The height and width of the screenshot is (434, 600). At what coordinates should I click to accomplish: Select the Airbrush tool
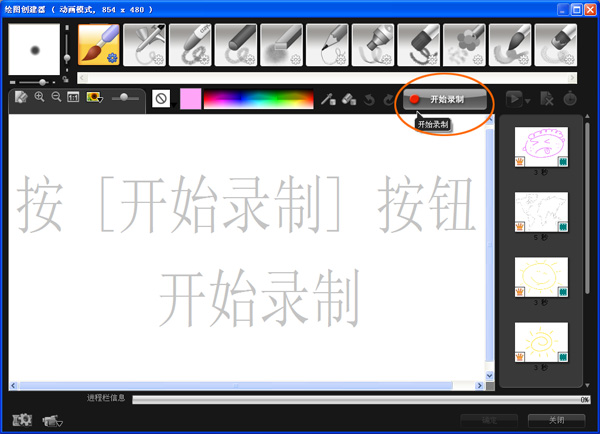[145, 45]
